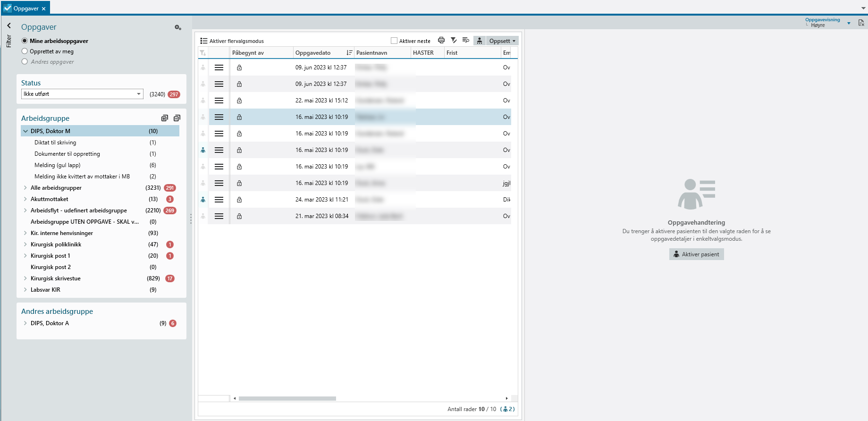The height and width of the screenshot is (421, 868).
Task: Click expand-all icon in Arbeidsgruppe header
Action: click(165, 118)
